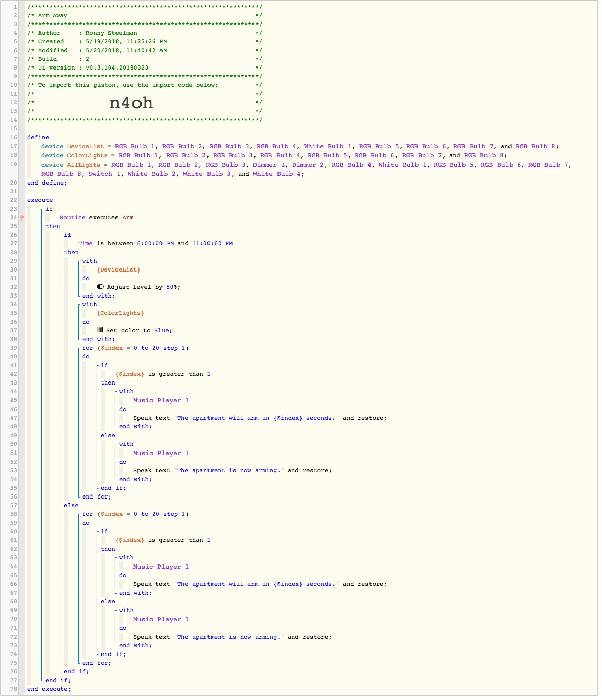Image resolution: width=602 pixels, height=700 pixels.
Task: Select the 11:00:00 PM end time
Action: tap(213, 244)
